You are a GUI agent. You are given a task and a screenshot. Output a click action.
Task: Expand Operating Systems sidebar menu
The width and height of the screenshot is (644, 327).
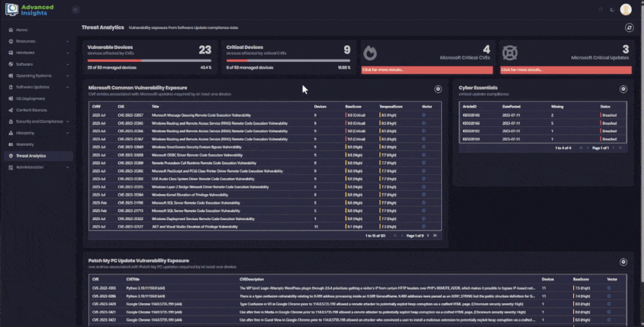39,75
